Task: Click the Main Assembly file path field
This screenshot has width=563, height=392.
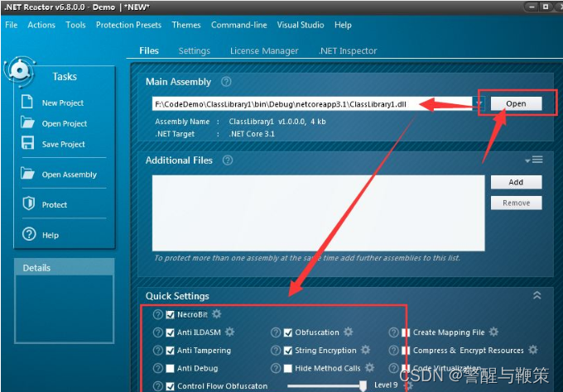Action: (x=312, y=104)
